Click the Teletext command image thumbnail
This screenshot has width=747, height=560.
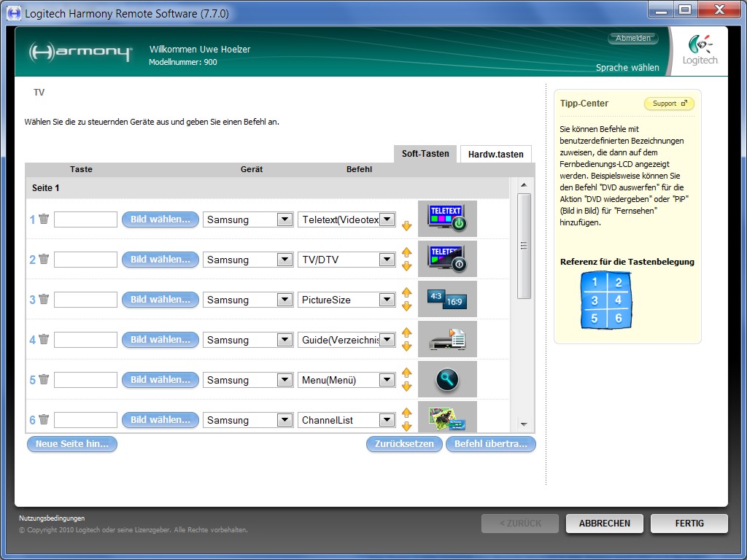(x=447, y=219)
